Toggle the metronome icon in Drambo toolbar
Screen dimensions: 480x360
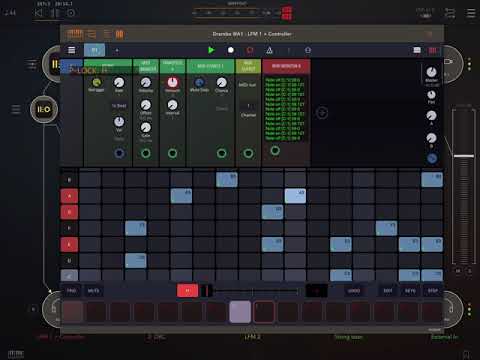point(269,50)
